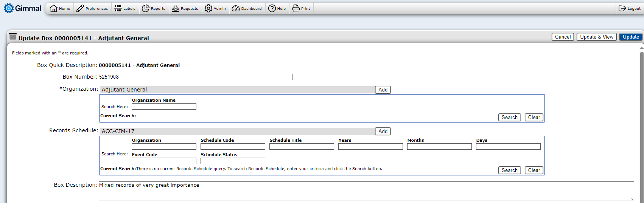644x203 pixels.
Task: Click Add next to the Organization field
Action: point(383,90)
